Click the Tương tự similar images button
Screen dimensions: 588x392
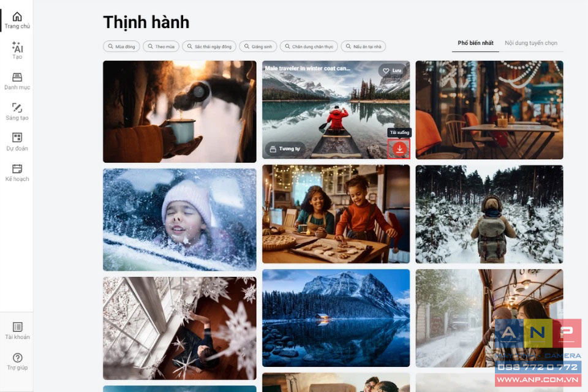[285, 149]
